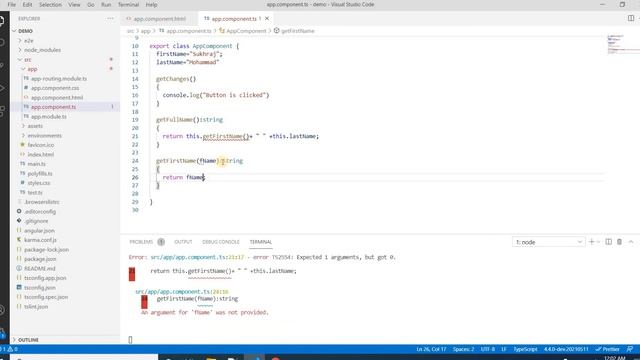Switch to app.component.html editor tab
640x360 pixels.
pyautogui.click(x=160, y=19)
